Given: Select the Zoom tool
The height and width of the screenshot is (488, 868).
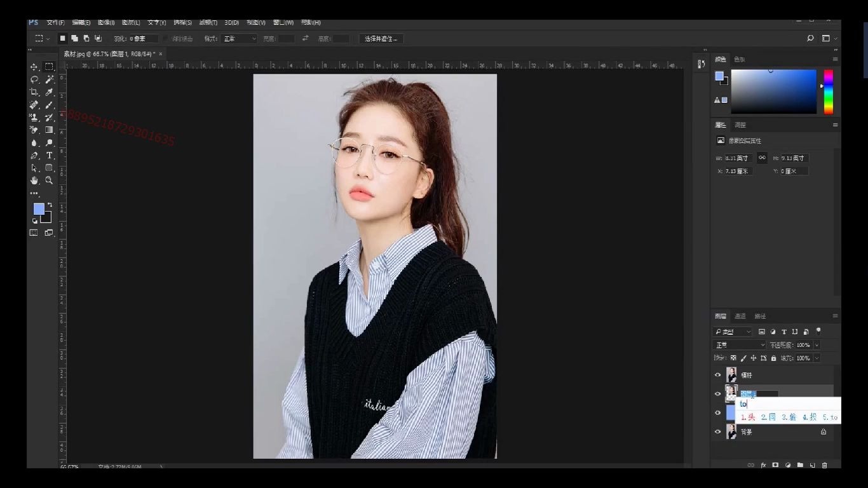Looking at the screenshot, I should click(49, 180).
